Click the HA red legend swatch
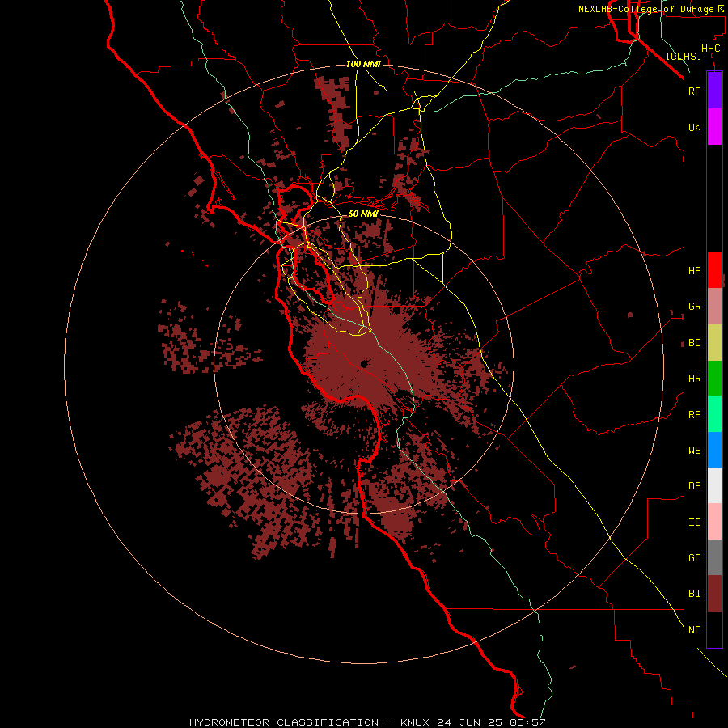Screen dimensions: 728x728 (x=714, y=270)
